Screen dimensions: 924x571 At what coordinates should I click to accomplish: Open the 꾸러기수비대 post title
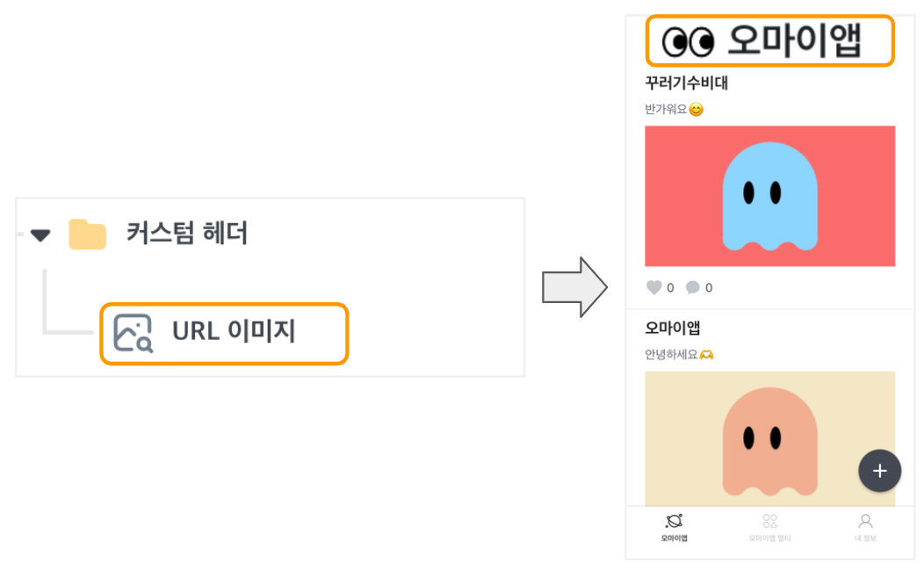click(x=686, y=83)
